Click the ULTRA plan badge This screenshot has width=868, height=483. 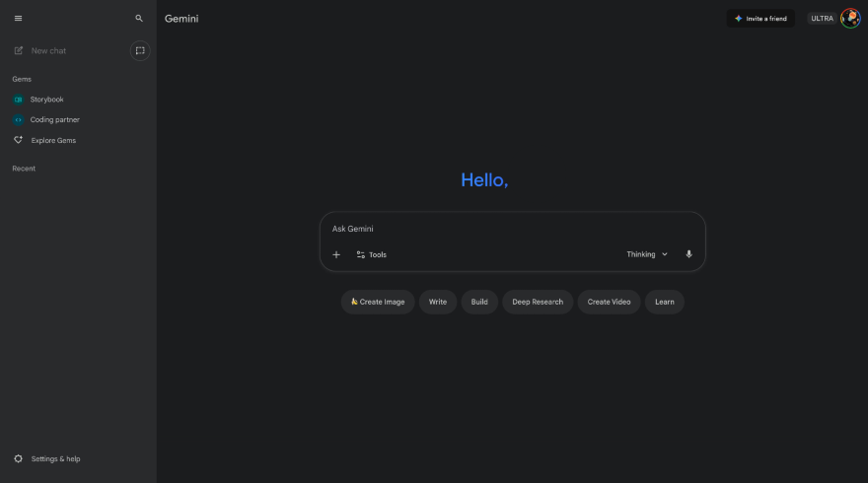[822, 19]
